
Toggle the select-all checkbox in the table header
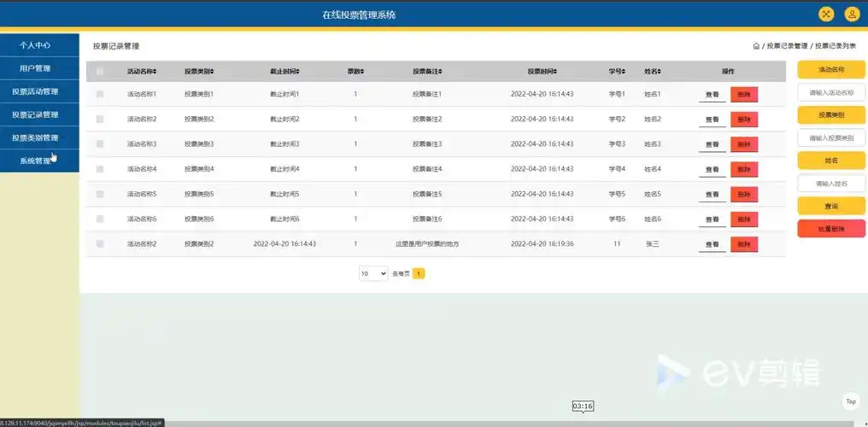(100, 72)
